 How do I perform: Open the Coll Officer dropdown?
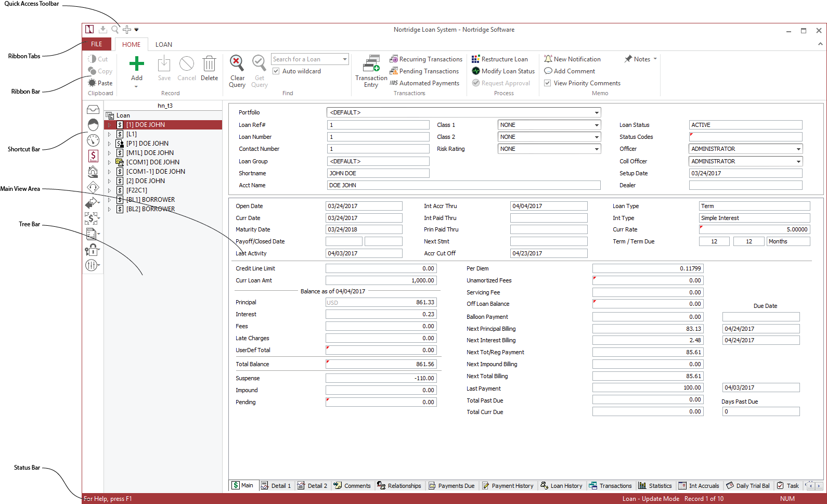(798, 162)
